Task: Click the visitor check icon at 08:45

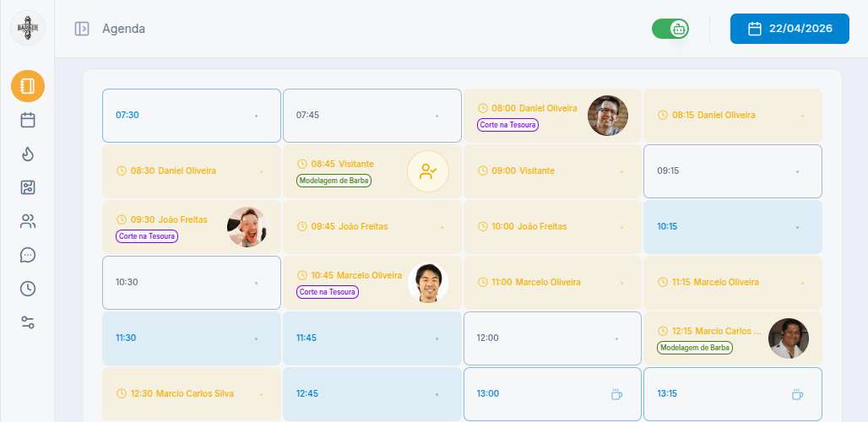Action: (428, 171)
